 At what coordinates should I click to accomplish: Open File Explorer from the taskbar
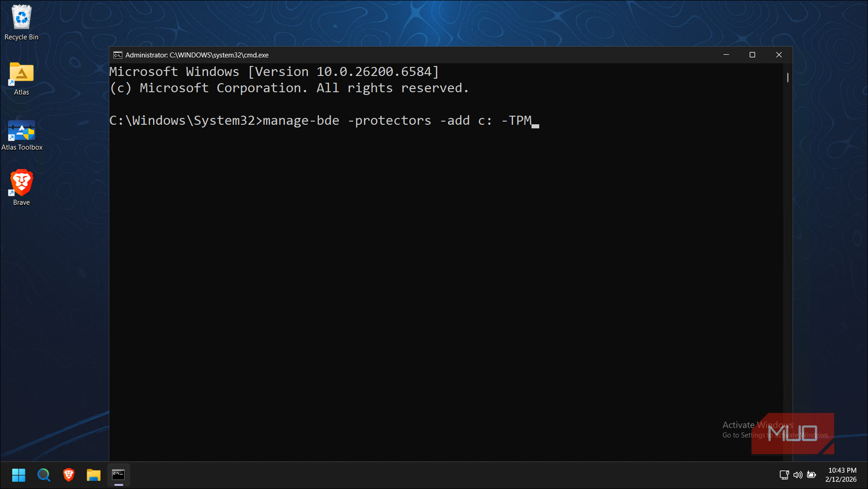[x=94, y=475]
